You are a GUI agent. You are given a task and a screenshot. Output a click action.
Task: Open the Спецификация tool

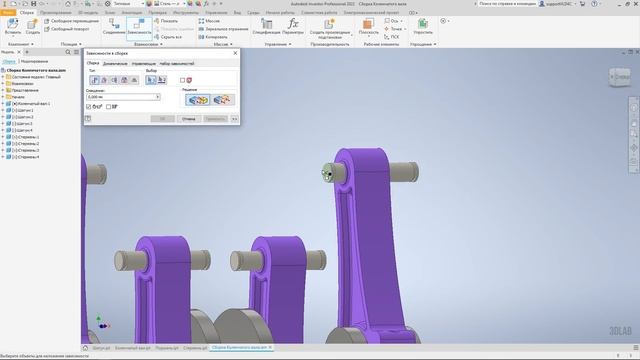[x=267, y=26]
